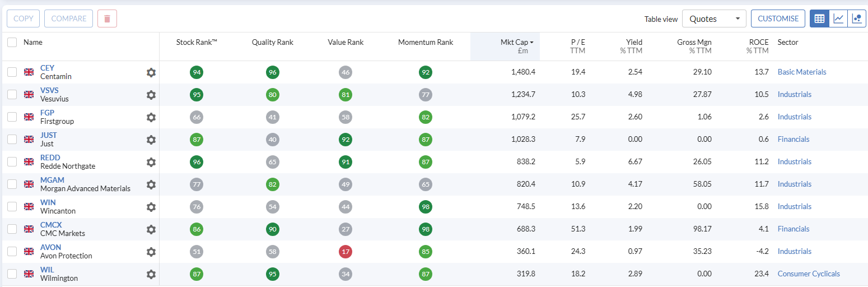The height and width of the screenshot is (287, 868).
Task: Tick the checkbox for Vesuvius
Action: 12,94
